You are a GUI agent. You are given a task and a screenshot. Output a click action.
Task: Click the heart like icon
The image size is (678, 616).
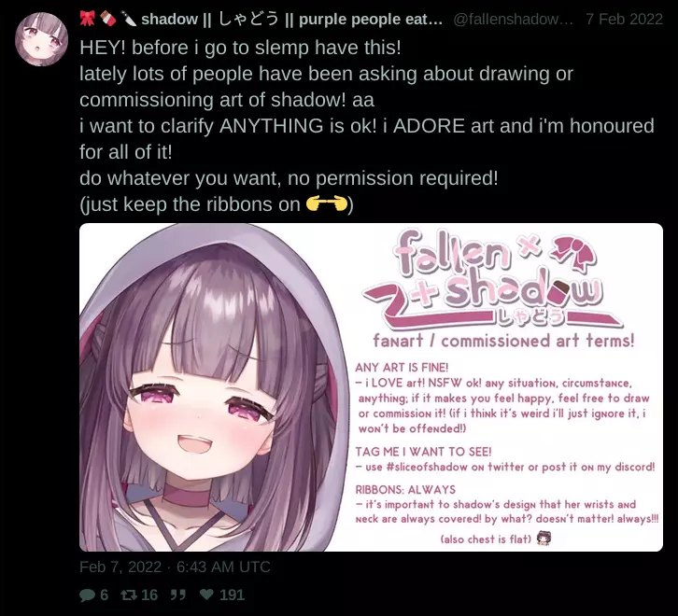click(206, 595)
